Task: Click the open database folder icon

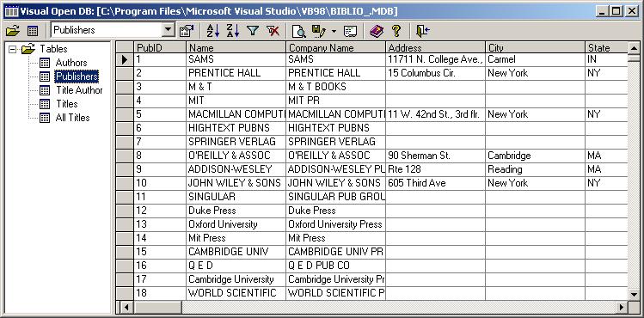Action: pos(13,30)
